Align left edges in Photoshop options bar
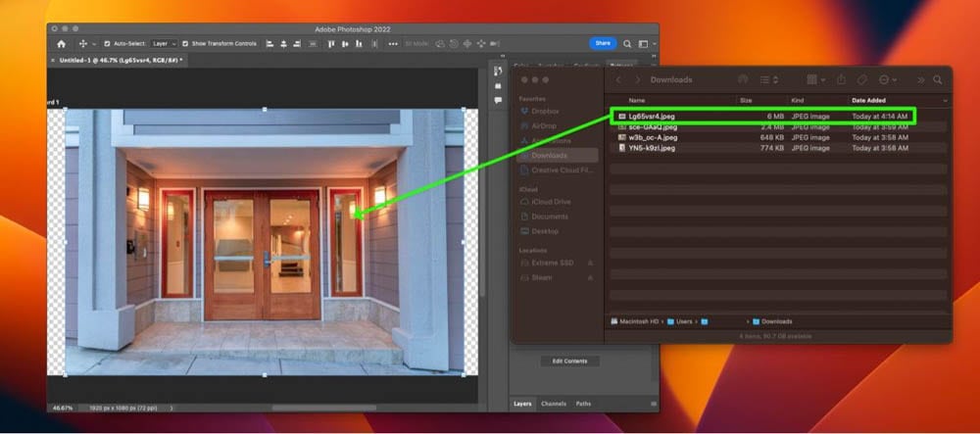This screenshot has width=980, height=434. (x=270, y=44)
